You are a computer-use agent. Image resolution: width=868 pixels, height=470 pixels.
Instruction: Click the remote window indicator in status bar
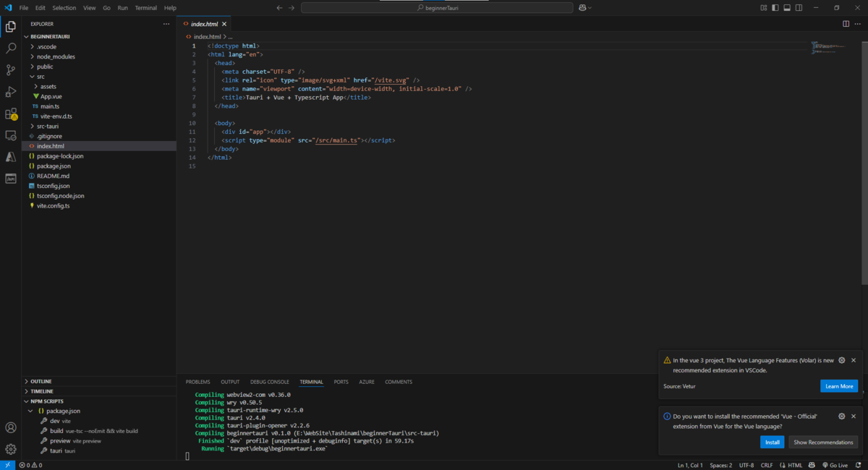click(x=7, y=465)
